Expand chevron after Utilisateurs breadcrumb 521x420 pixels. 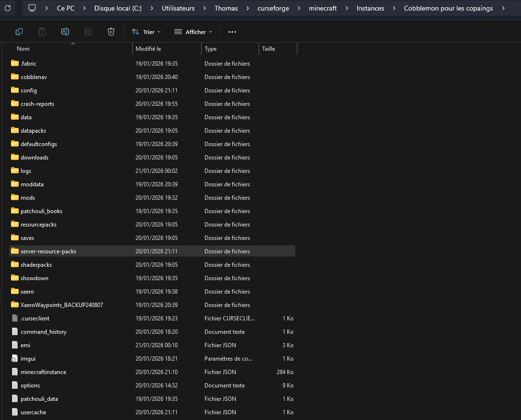pyautogui.click(x=204, y=8)
